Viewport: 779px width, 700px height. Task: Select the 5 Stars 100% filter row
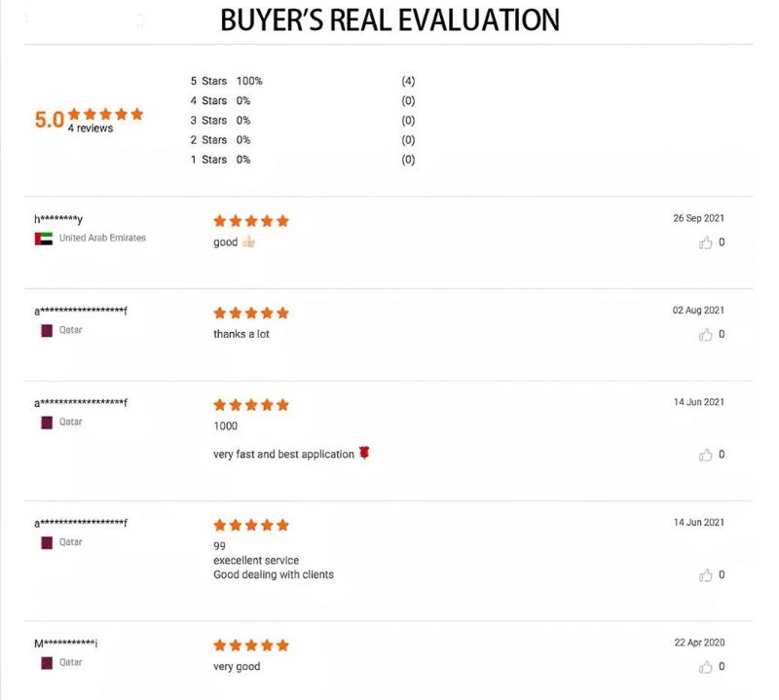click(303, 81)
